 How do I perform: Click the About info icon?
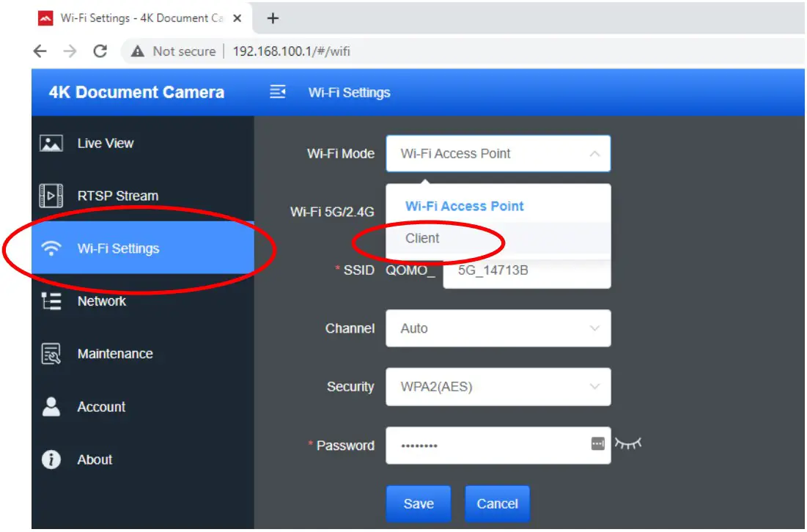51,459
